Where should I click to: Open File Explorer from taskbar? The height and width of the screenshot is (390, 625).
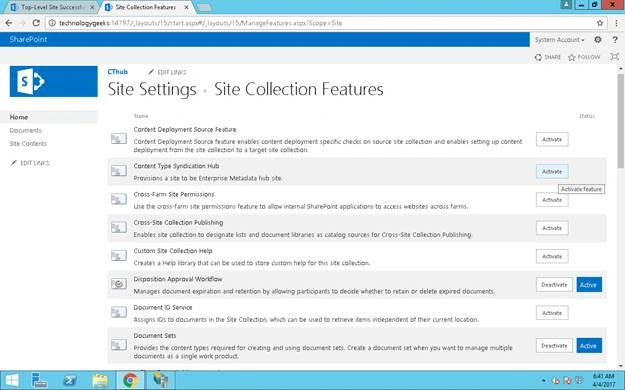tap(100, 380)
